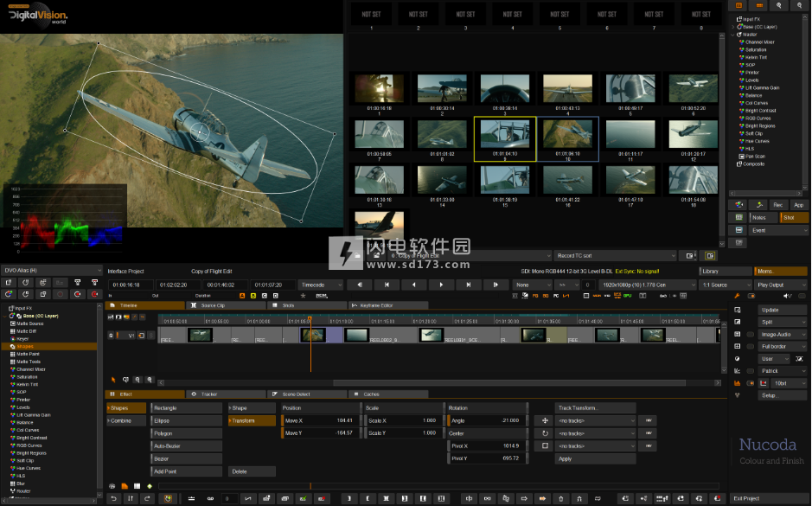
Task: Jump to previous shot button
Action: (x=387, y=285)
